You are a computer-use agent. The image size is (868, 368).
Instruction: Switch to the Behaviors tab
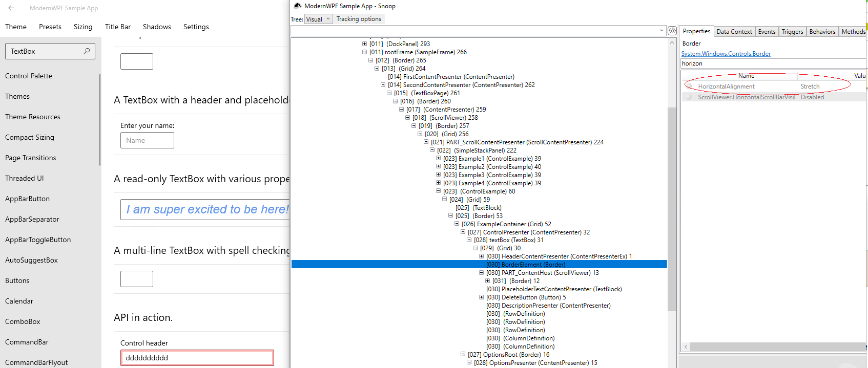(822, 32)
